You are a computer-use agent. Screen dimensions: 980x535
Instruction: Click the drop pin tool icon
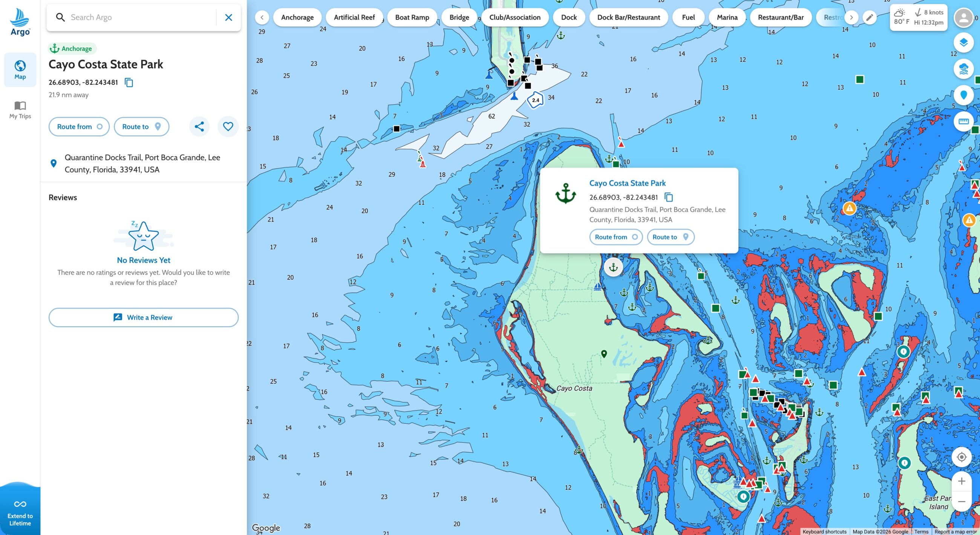tap(963, 95)
